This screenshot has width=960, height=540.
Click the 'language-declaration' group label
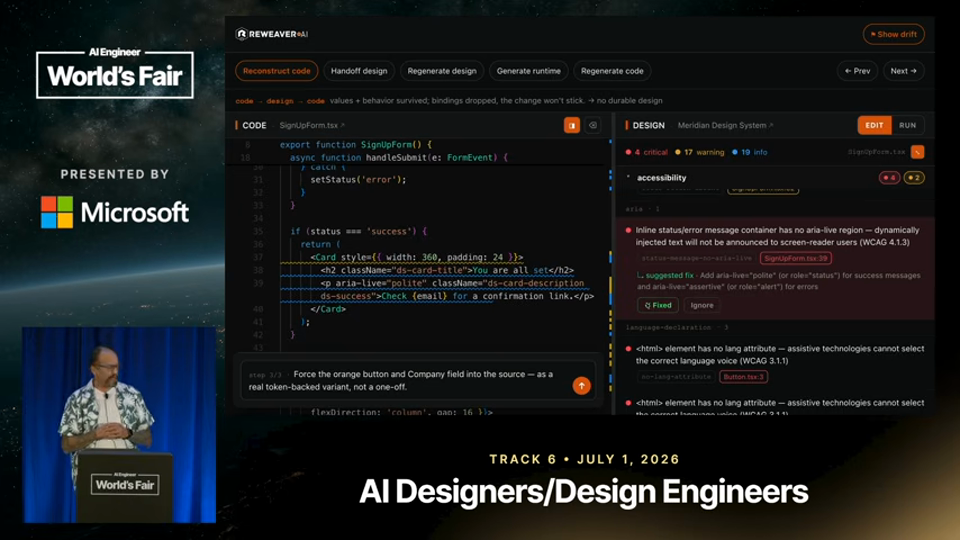click(x=677, y=328)
